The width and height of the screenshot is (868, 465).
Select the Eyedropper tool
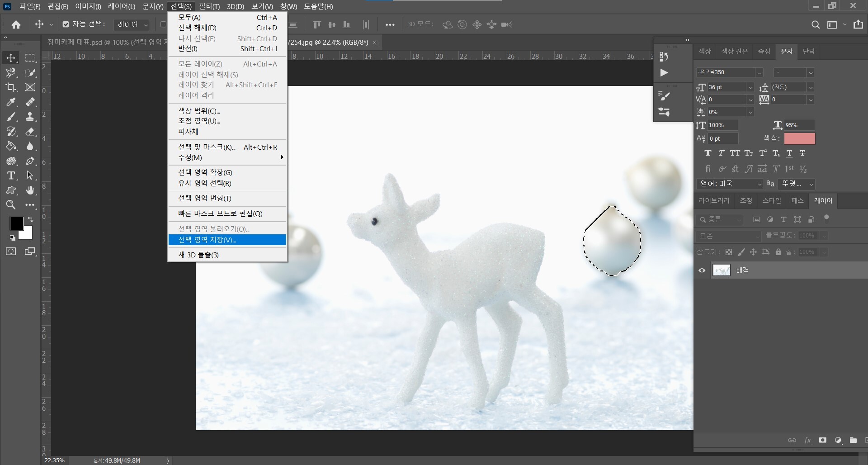pyautogui.click(x=11, y=102)
